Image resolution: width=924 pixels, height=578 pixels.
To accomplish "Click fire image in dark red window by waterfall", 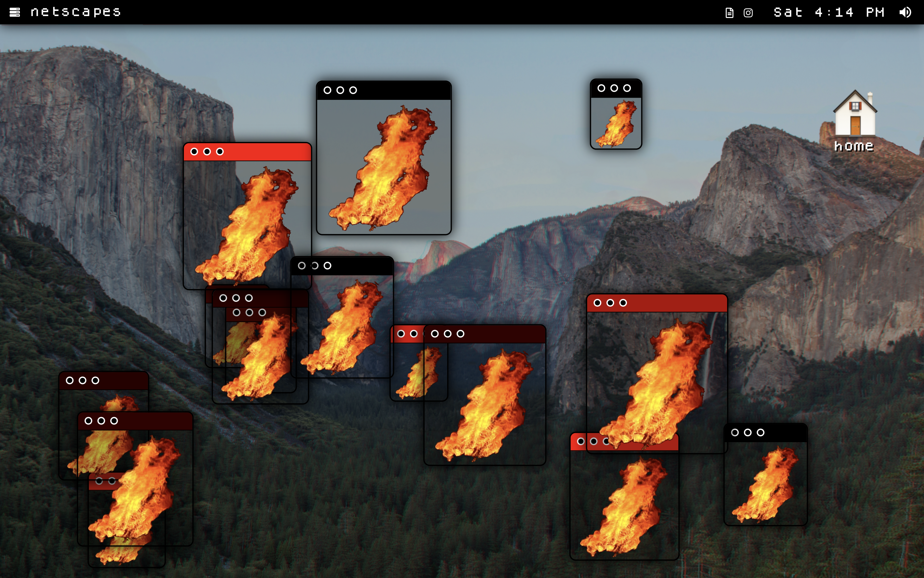I will (657, 384).
